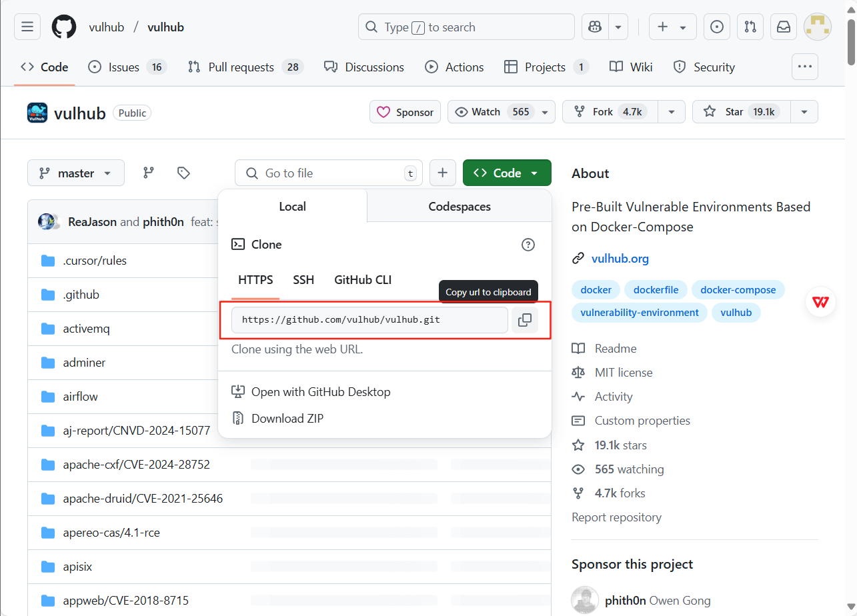857x616 pixels.
Task: Open the Security tab
Action: [x=704, y=67]
